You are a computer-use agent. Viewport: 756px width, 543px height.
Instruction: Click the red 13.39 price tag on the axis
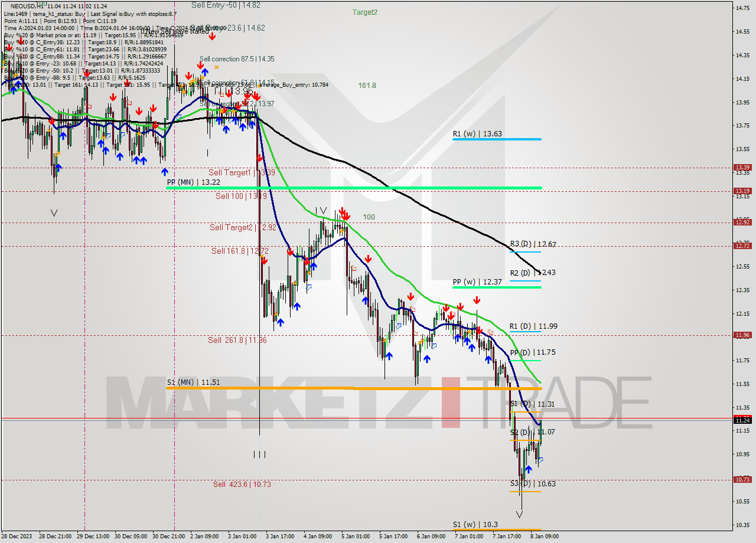(x=742, y=168)
